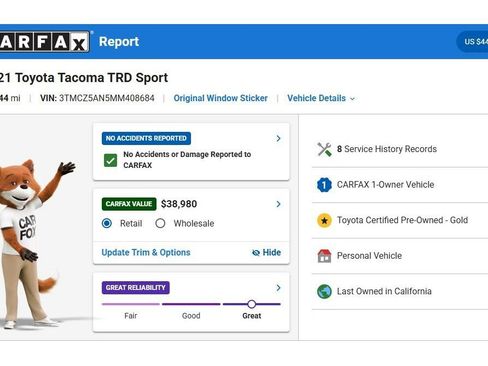Viewport: 488px width, 366px height.
Task: Click the gold star Certified Pre-Owned icon
Action: 324,220
